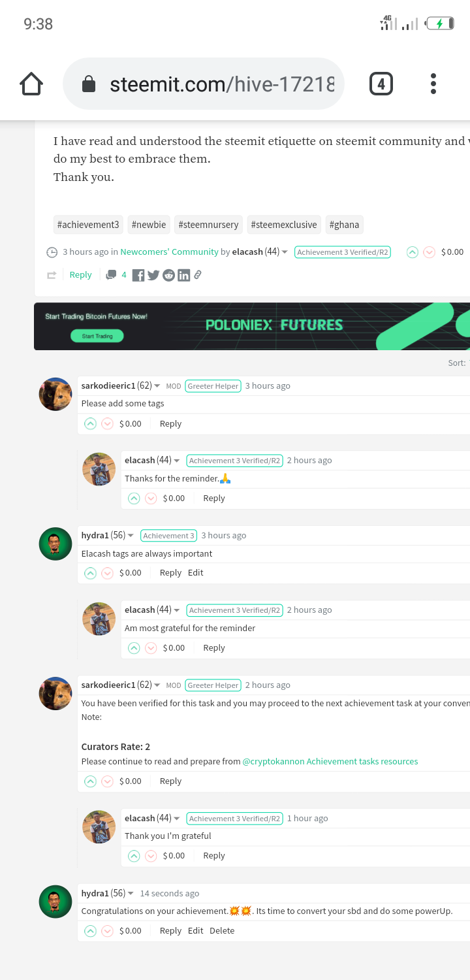Upvote the main post by elacash
Screen dimensions: 470x980
pos(412,252)
